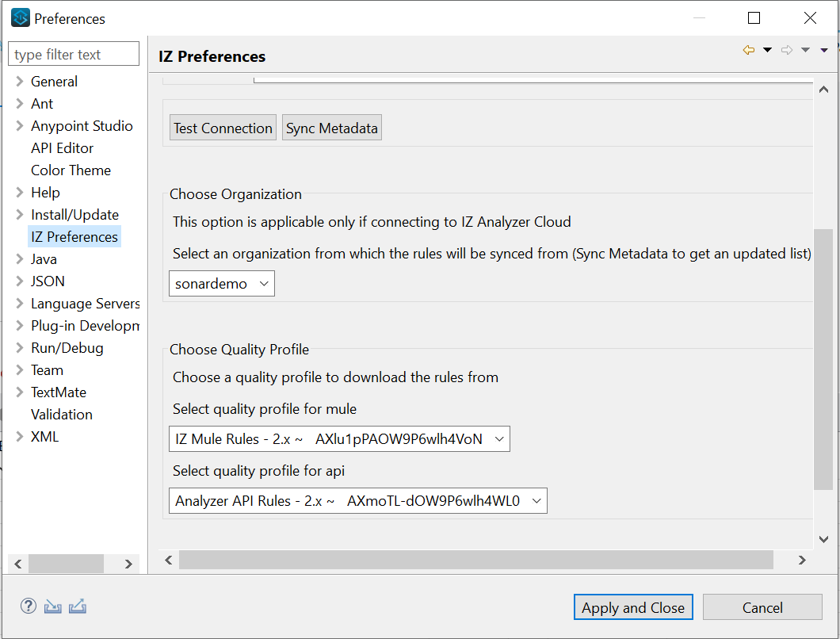The height and width of the screenshot is (639, 840).
Task: Click content horizontal scrollbar right arrow
Action: [x=802, y=560]
